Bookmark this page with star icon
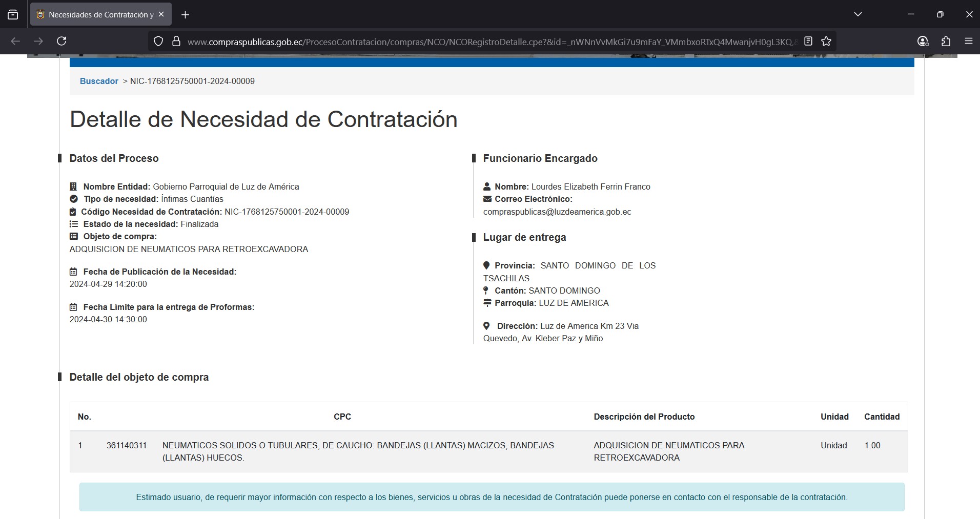980x519 pixels. point(826,41)
